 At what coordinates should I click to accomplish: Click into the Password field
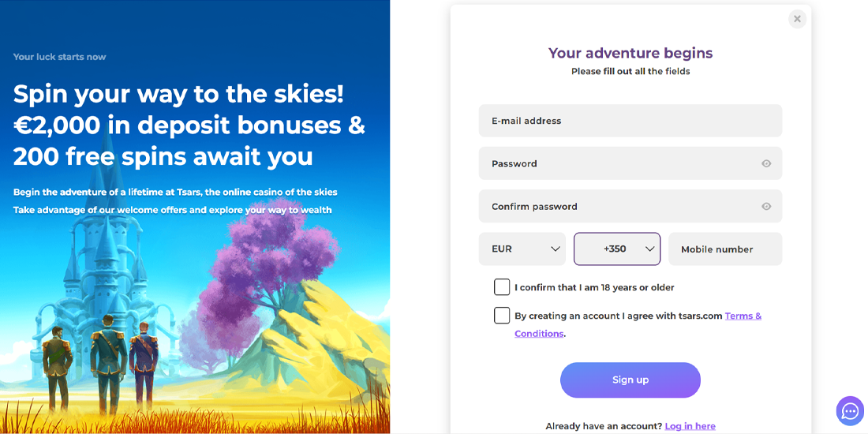(615, 164)
